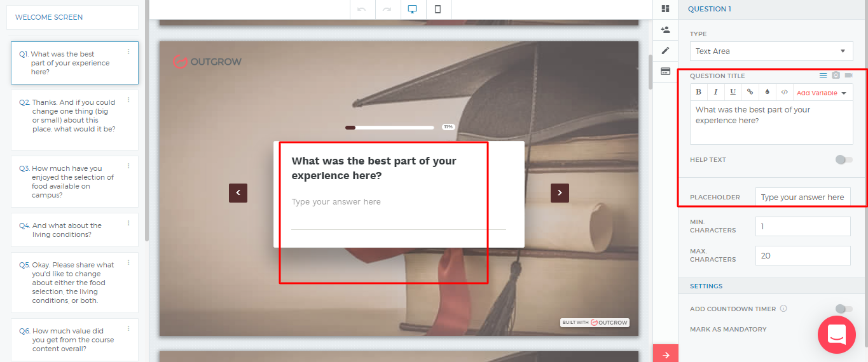Image resolution: width=868 pixels, height=362 pixels.
Task: Click the Max. Characters input field
Action: click(x=803, y=256)
